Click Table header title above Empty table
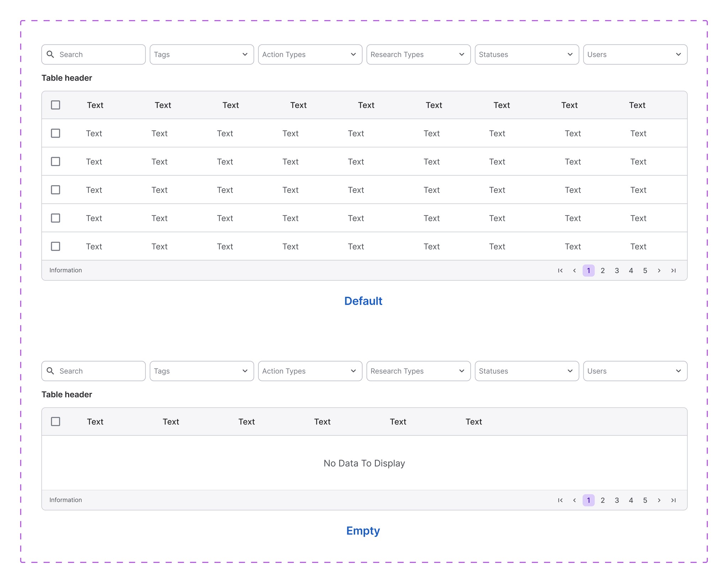728x583 pixels. [67, 395]
